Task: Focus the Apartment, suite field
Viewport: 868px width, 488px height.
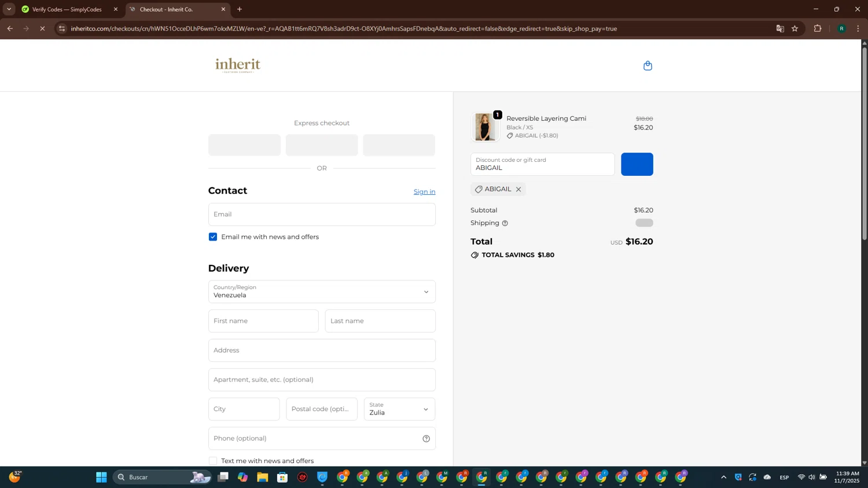Action: (x=322, y=380)
